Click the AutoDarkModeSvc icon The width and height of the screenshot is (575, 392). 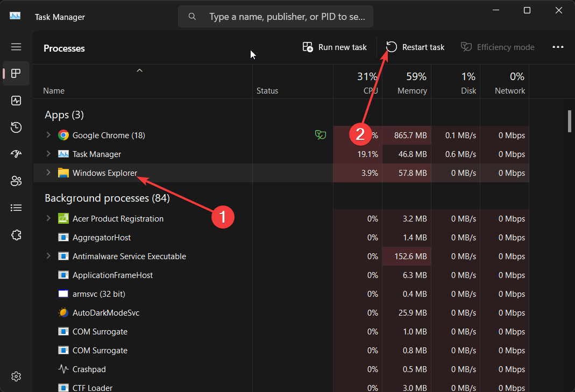click(x=63, y=313)
